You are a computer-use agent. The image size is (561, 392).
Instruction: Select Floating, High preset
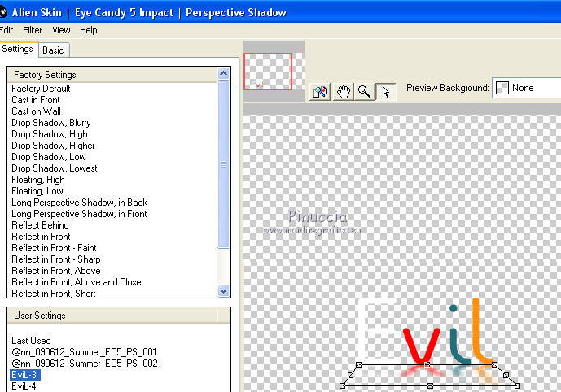click(x=38, y=180)
